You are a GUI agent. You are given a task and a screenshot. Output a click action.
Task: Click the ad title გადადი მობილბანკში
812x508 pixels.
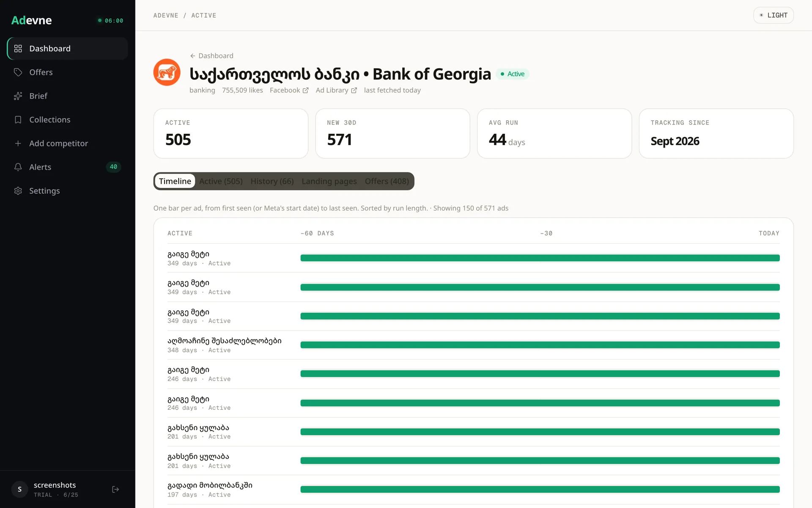coord(210,486)
